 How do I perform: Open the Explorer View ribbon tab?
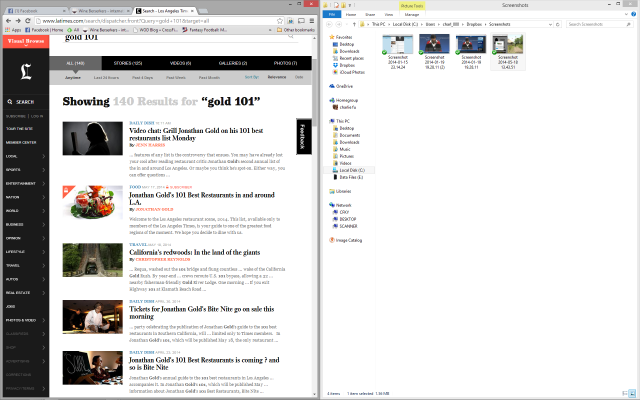pos(389,14)
